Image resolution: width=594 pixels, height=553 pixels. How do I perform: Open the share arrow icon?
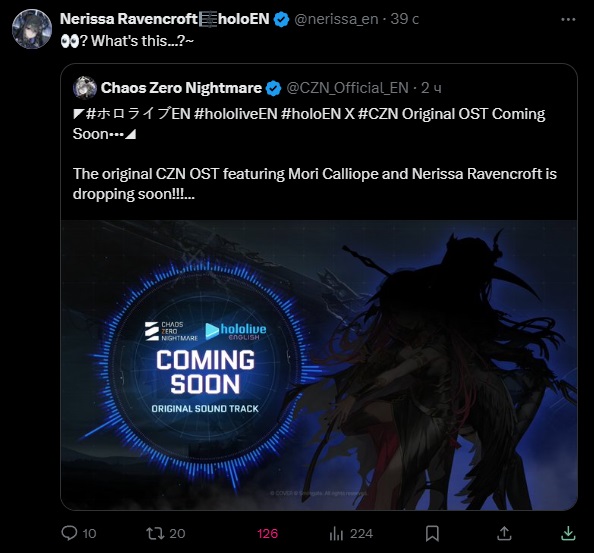[x=504, y=533]
